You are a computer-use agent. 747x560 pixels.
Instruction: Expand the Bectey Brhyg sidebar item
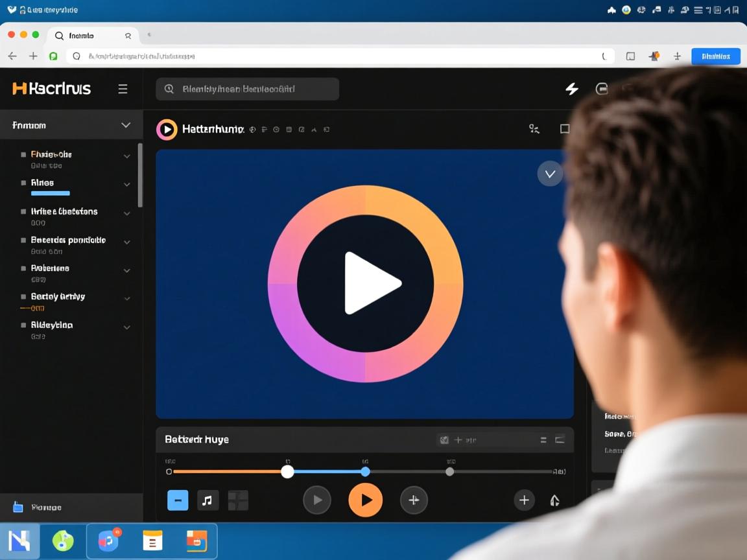click(127, 299)
